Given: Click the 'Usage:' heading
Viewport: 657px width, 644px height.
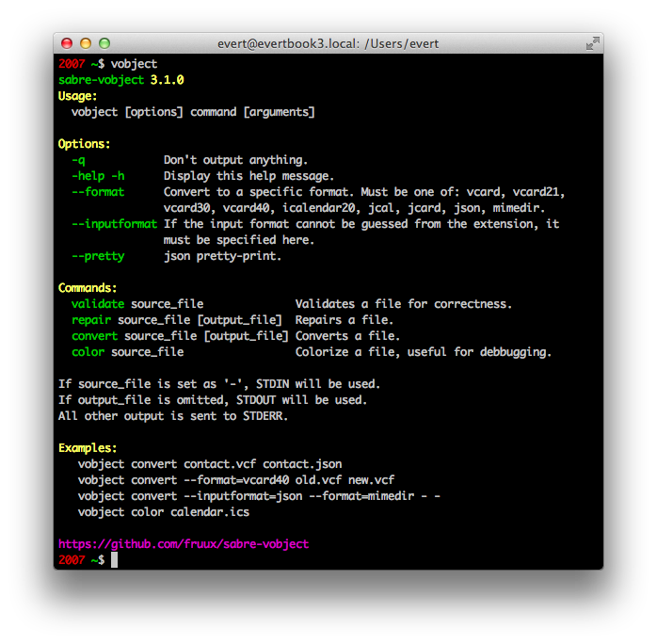Looking at the screenshot, I should click(x=77, y=96).
